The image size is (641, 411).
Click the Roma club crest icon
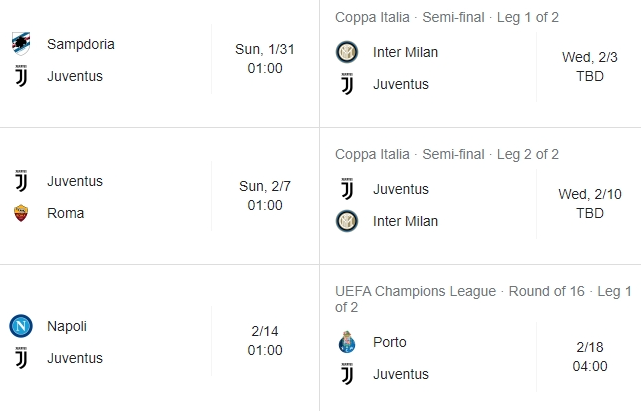coord(21,213)
